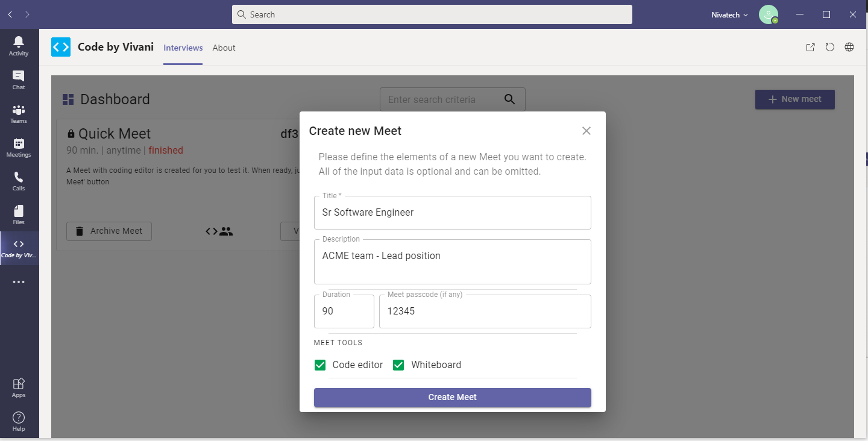
Task: Select the Chat icon
Action: tap(19, 79)
